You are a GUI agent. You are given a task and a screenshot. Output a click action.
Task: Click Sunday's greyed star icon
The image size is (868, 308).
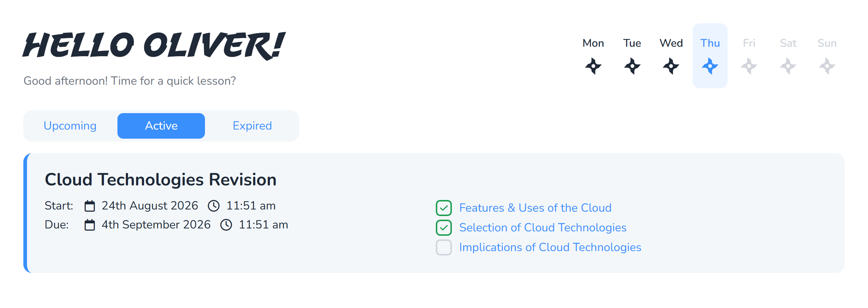(x=827, y=66)
